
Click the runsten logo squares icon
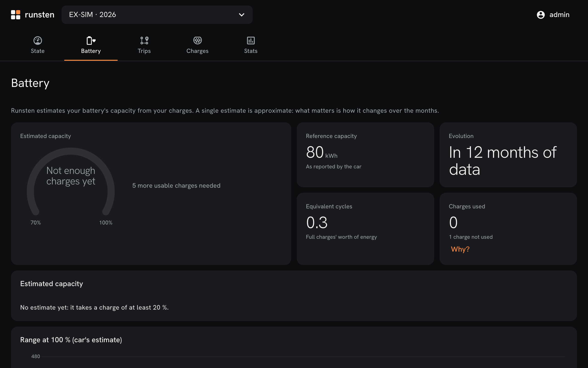click(16, 14)
